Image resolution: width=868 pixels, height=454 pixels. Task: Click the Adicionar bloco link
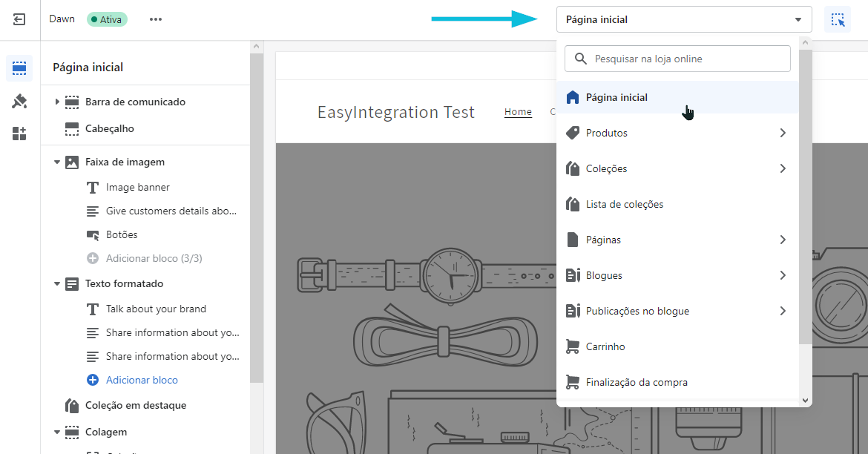point(142,380)
